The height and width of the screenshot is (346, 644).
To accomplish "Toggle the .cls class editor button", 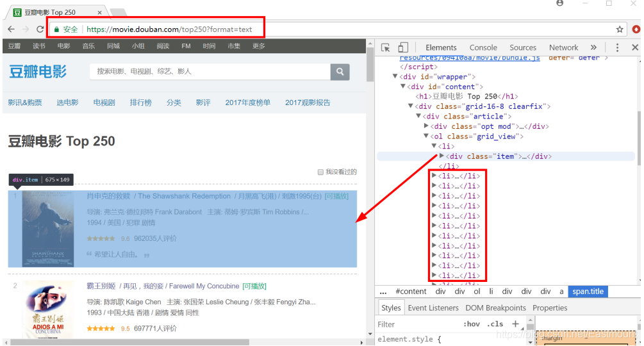I will click(495, 324).
